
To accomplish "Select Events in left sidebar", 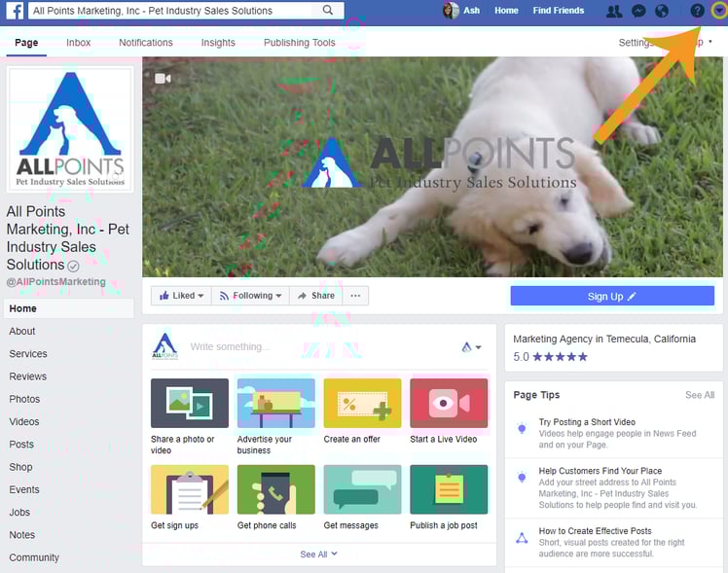I will (24, 490).
